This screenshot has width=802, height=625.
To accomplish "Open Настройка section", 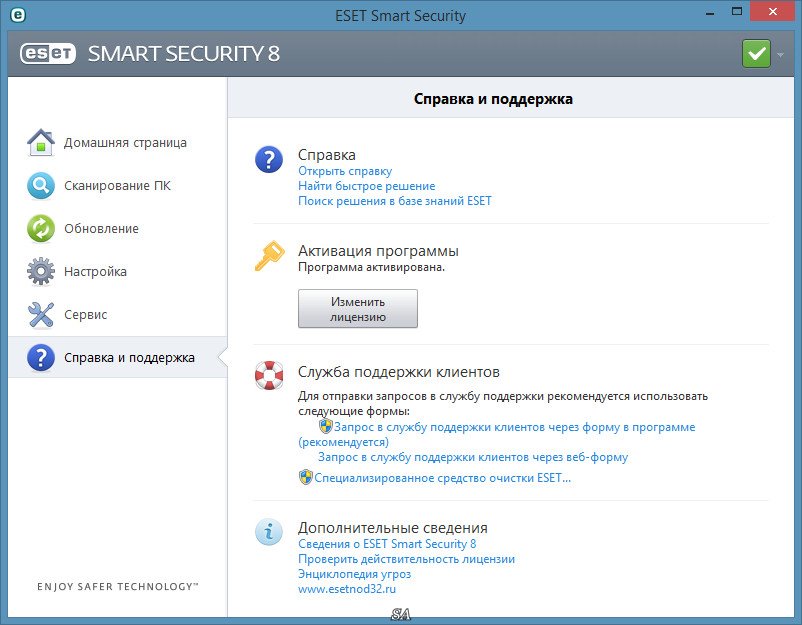I will [x=118, y=271].
